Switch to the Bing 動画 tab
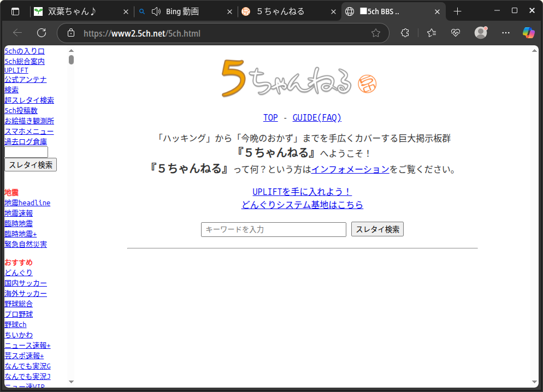Image resolution: width=543 pixels, height=392 pixels. tap(180, 11)
